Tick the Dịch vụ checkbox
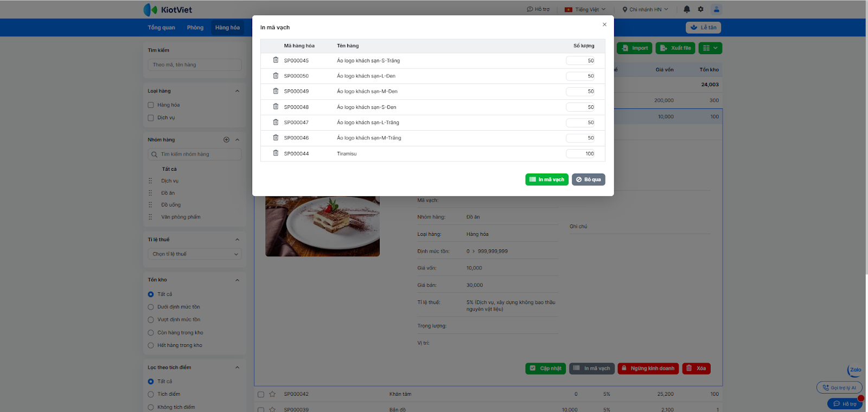This screenshot has width=868, height=412. tap(151, 118)
